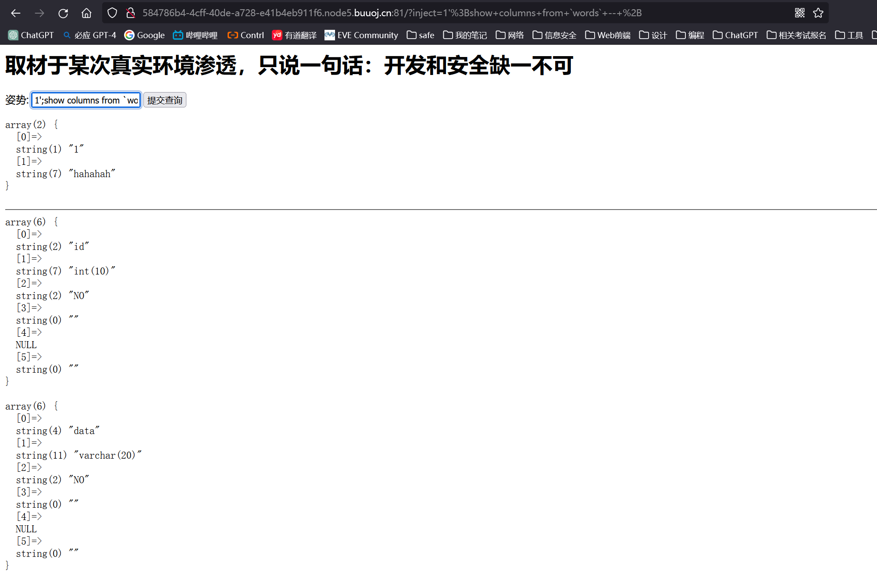The height and width of the screenshot is (588, 877).
Task: Focus the 姿势 injection input field
Action: [86, 100]
